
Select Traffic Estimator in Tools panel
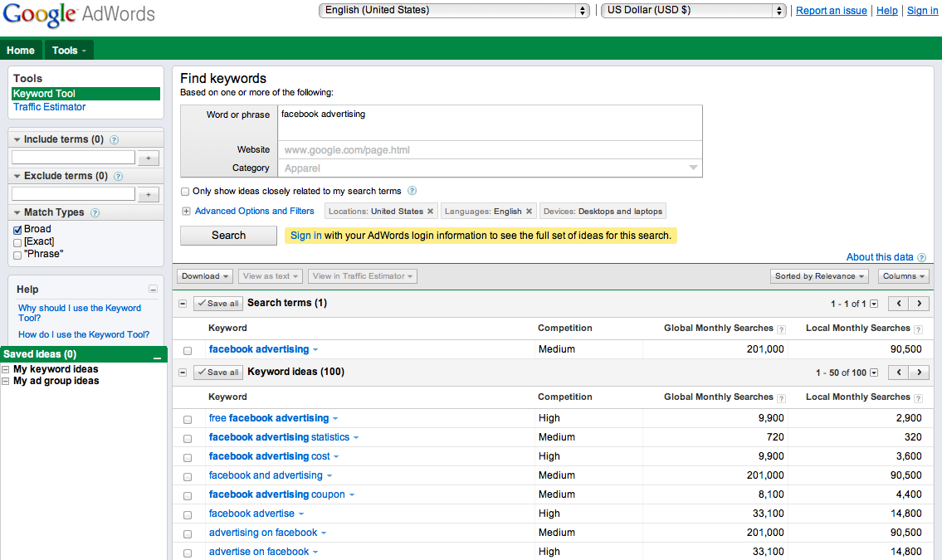[49, 107]
